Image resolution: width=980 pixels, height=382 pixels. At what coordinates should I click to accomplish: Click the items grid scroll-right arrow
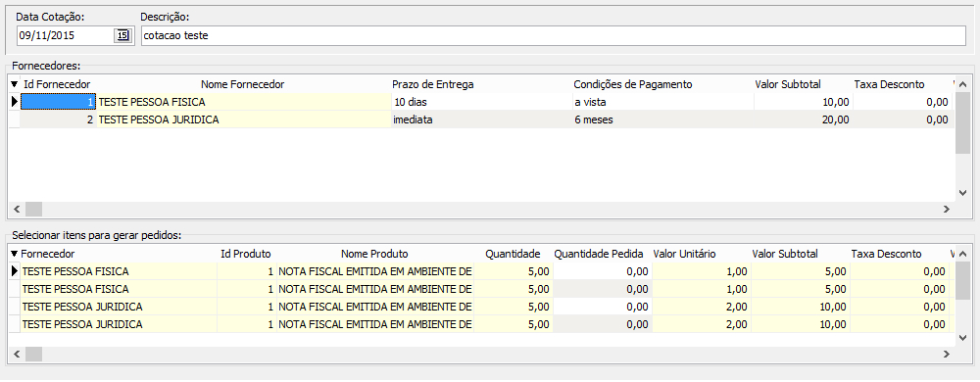pos(947,354)
